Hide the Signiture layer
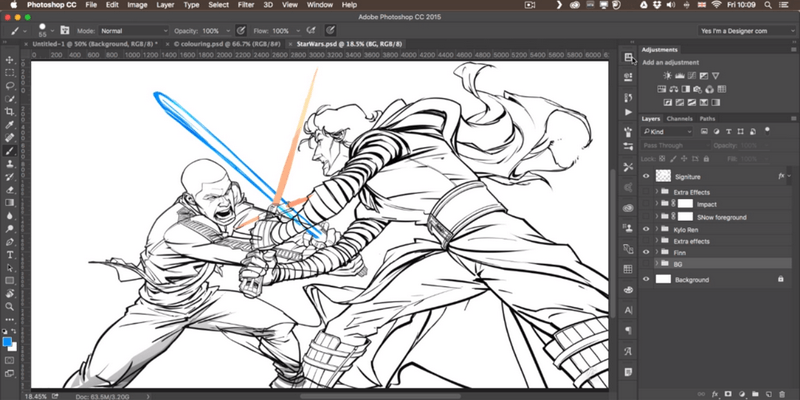 [646, 176]
